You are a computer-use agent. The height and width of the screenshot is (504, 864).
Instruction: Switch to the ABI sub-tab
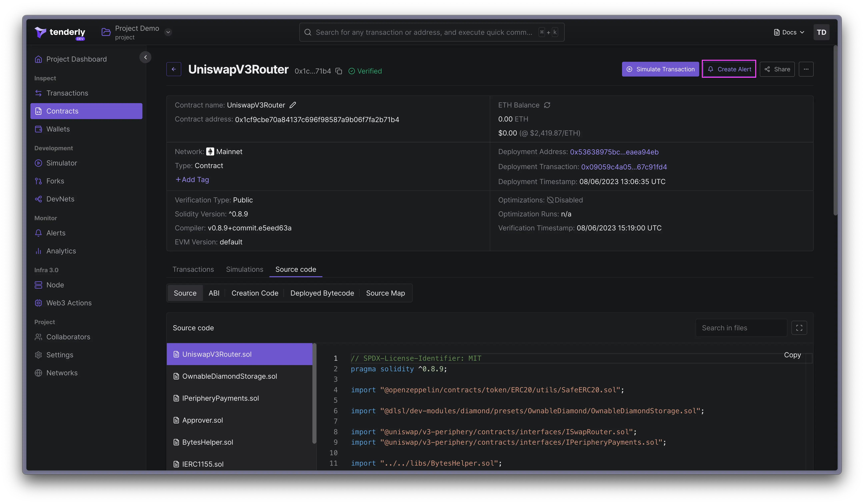[214, 293]
